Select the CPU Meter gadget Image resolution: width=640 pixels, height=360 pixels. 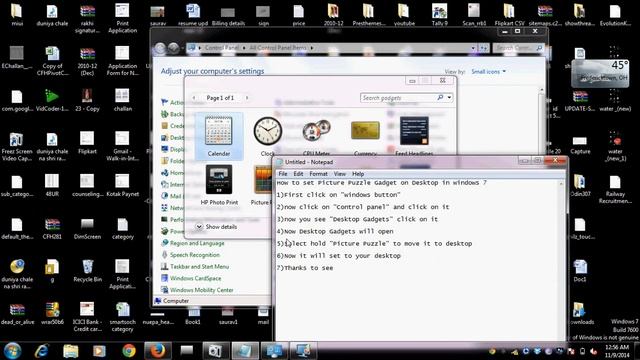pyautogui.click(x=316, y=136)
